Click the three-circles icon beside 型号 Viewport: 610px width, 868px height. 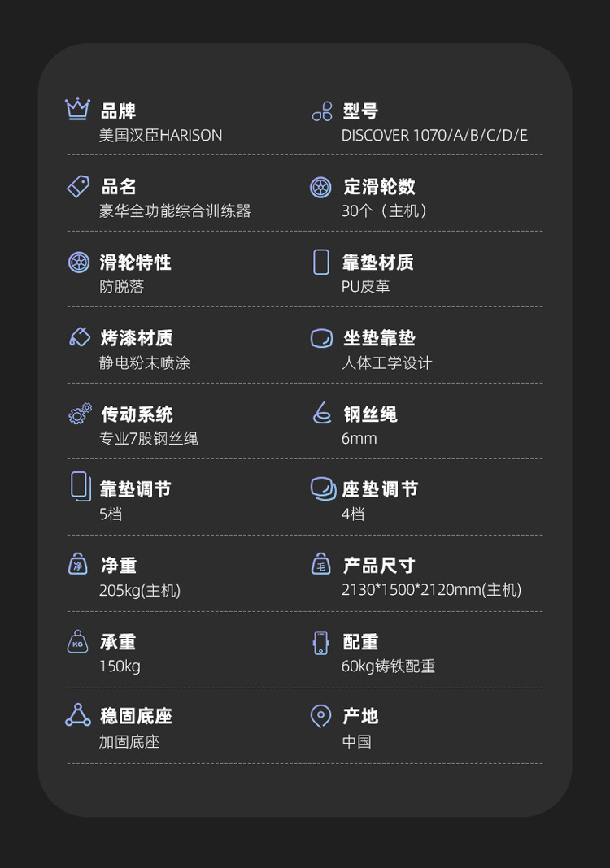click(322, 111)
